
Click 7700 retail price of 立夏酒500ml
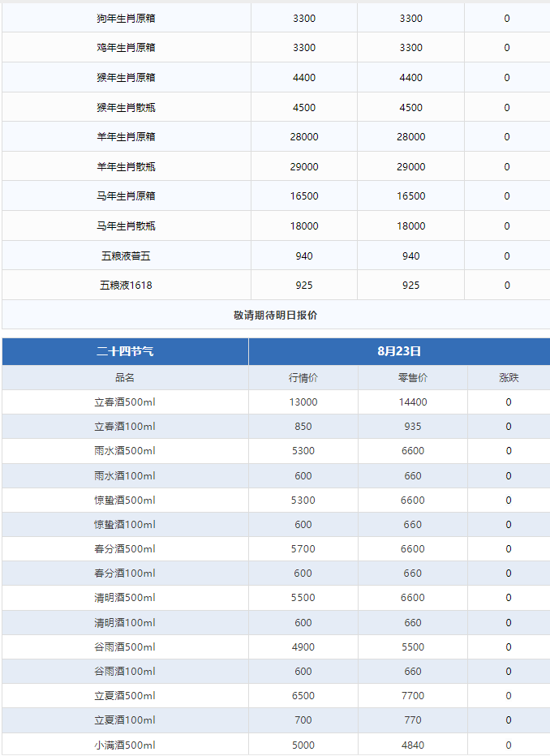(x=413, y=696)
